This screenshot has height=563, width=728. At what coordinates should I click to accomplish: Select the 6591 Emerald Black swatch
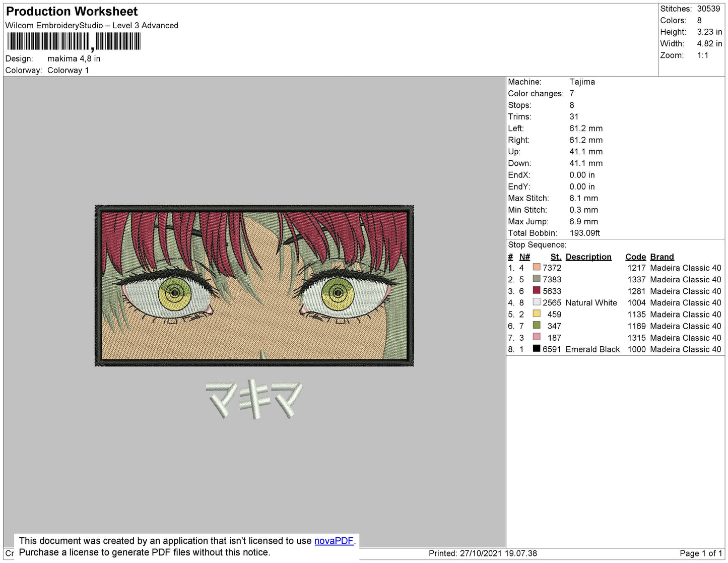537,348
